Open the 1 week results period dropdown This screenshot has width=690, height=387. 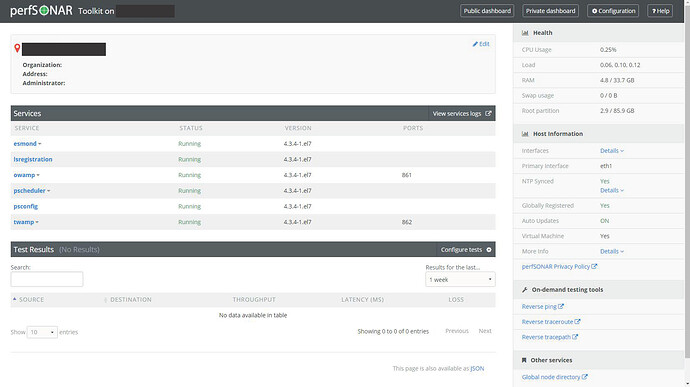click(x=460, y=280)
